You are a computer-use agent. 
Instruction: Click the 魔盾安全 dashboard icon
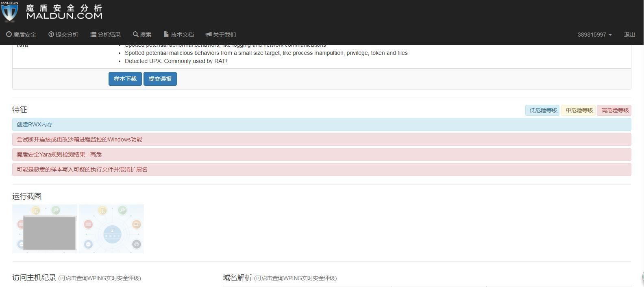[x=9, y=35]
